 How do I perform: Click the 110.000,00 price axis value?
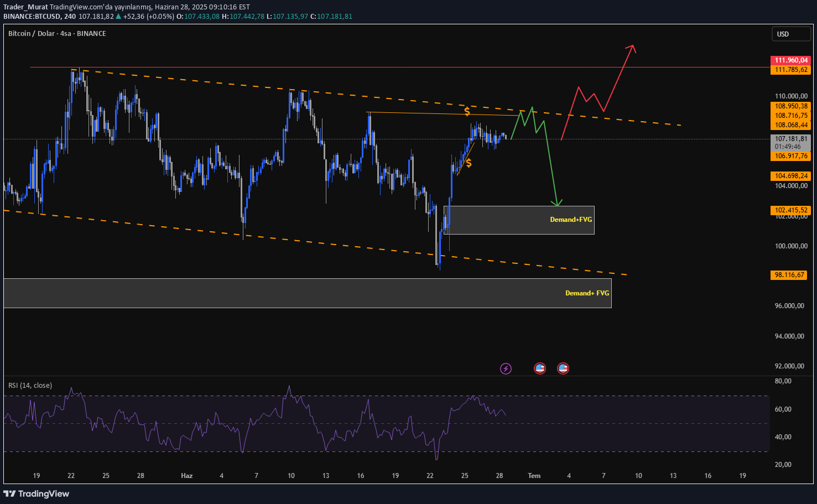791,96
